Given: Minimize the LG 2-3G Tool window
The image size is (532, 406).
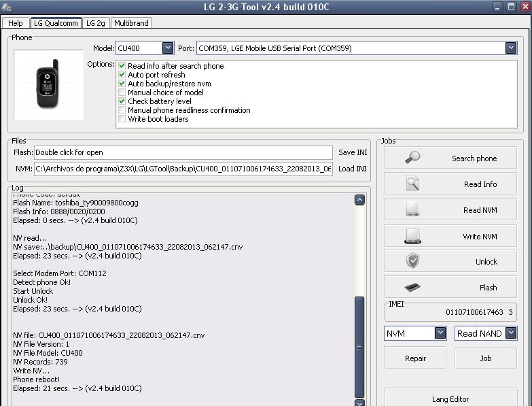Looking at the screenshot, I should 497,7.
